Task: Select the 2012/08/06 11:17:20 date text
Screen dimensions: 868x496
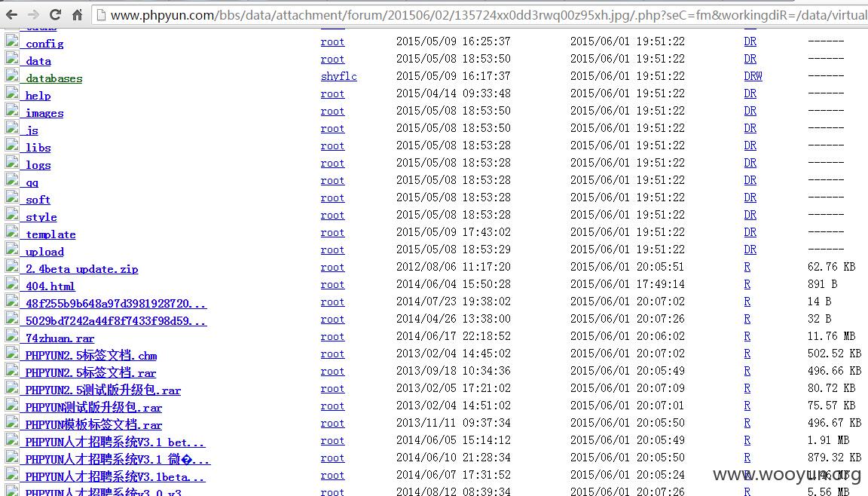Action: pyautogui.click(x=454, y=267)
